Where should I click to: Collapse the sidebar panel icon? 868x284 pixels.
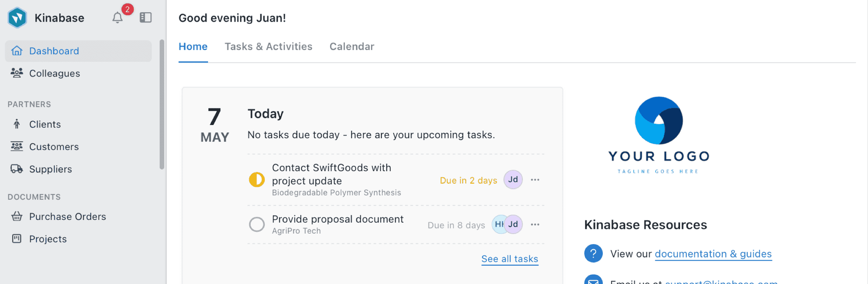[x=145, y=17]
